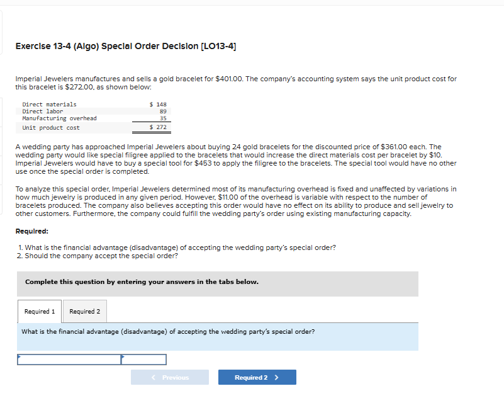
Task: Switch to the Required 2 tab
Action: point(84,310)
